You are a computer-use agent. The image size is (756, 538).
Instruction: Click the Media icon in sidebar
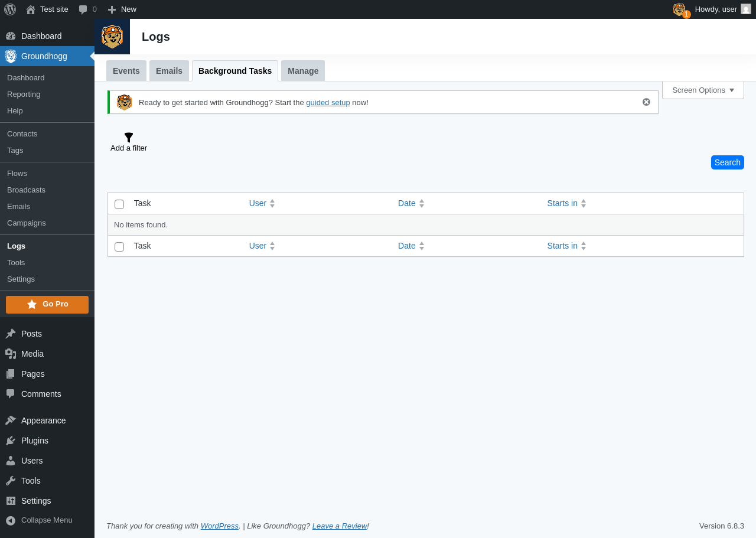(x=11, y=354)
